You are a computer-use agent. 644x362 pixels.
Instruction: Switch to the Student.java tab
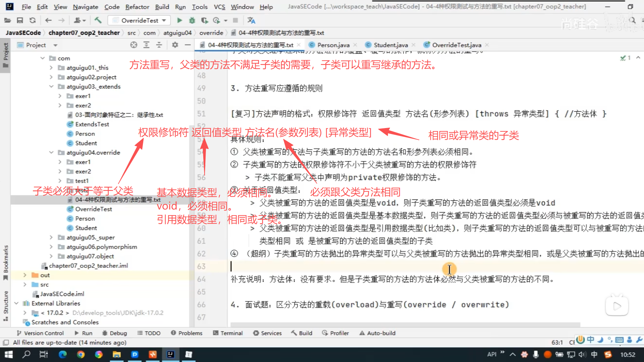390,45
